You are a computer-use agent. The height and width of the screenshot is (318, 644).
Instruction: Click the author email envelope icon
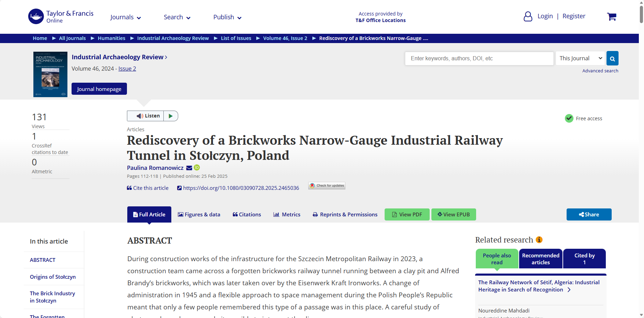189,168
